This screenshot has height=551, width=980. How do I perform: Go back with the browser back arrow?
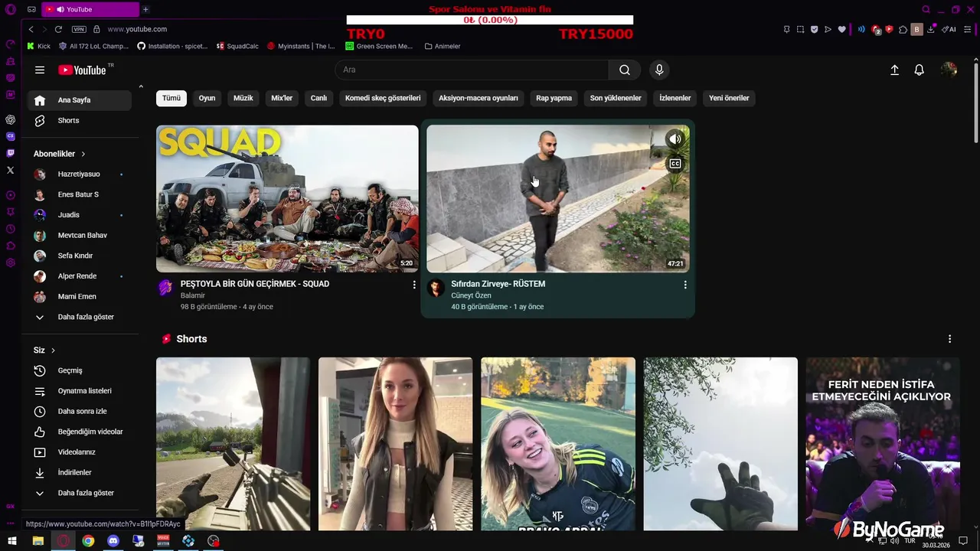31,29
